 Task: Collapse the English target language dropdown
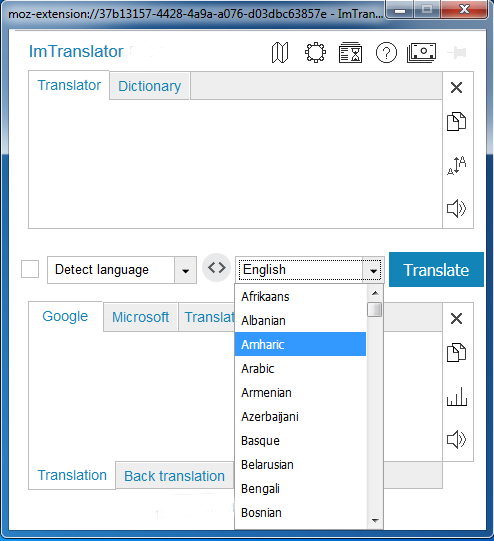pyautogui.click(x=310, y=270)
